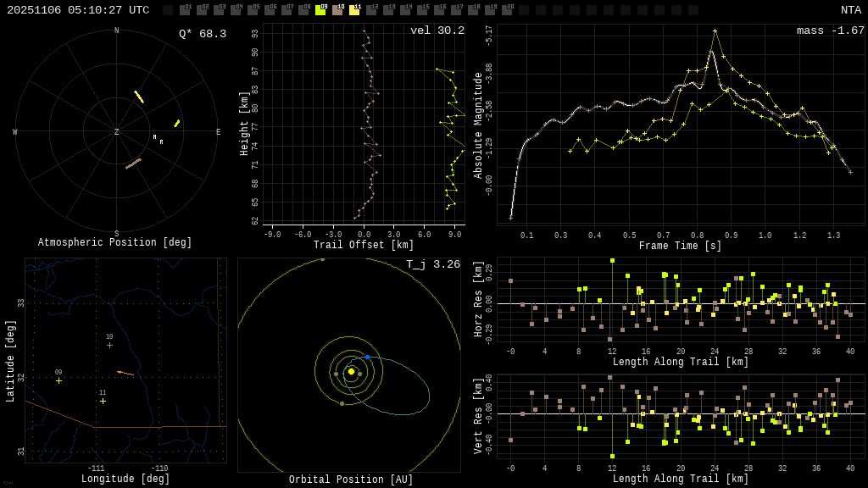Click the UTC timestamp in header

coord(78,10)
